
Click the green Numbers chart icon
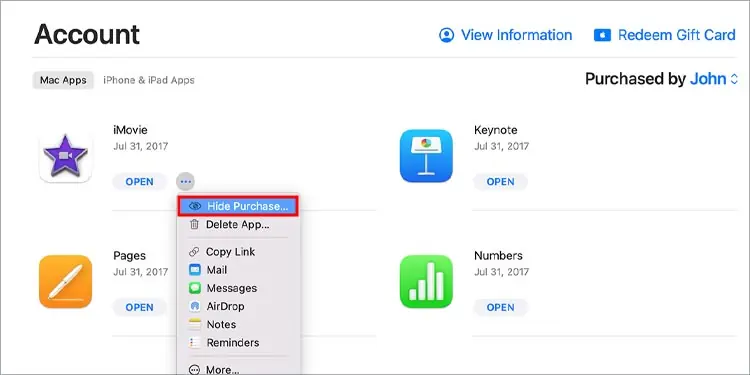(426, 282)
